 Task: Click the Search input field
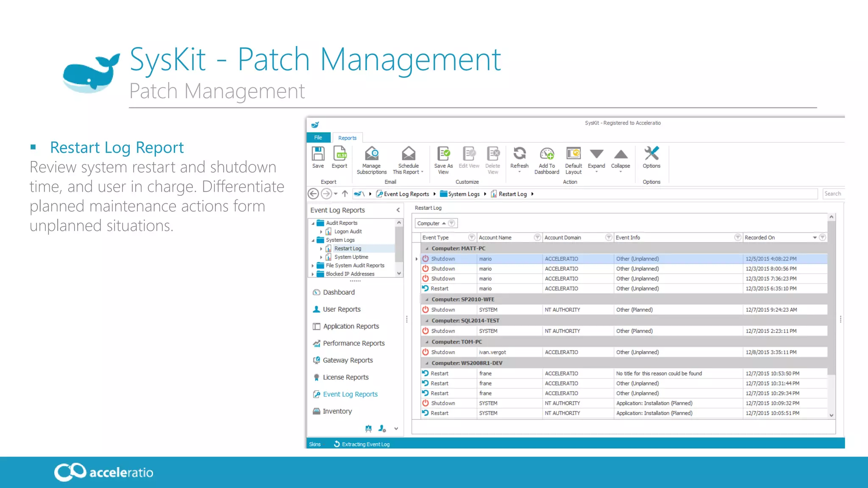[x=833, y=194]
